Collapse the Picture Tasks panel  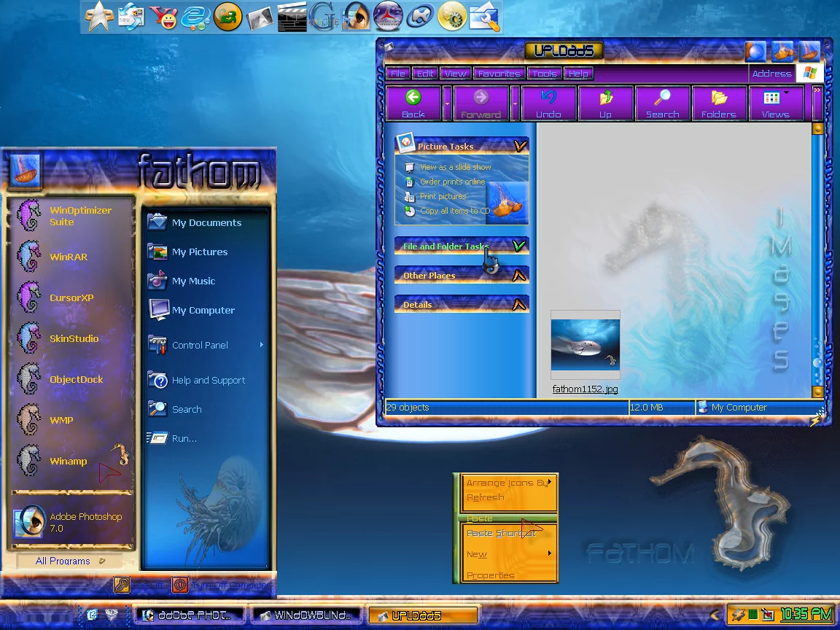click(x=520, y=146)
